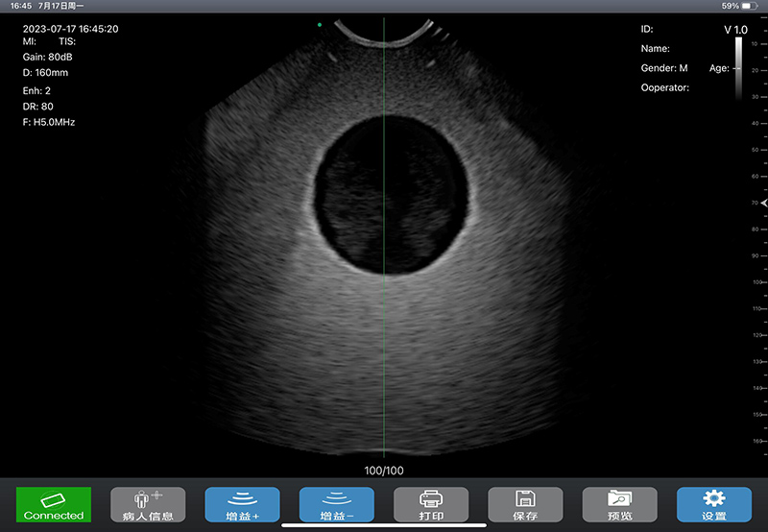
Task: Print the scan via 打印 button
Action: tap(431, 504)
